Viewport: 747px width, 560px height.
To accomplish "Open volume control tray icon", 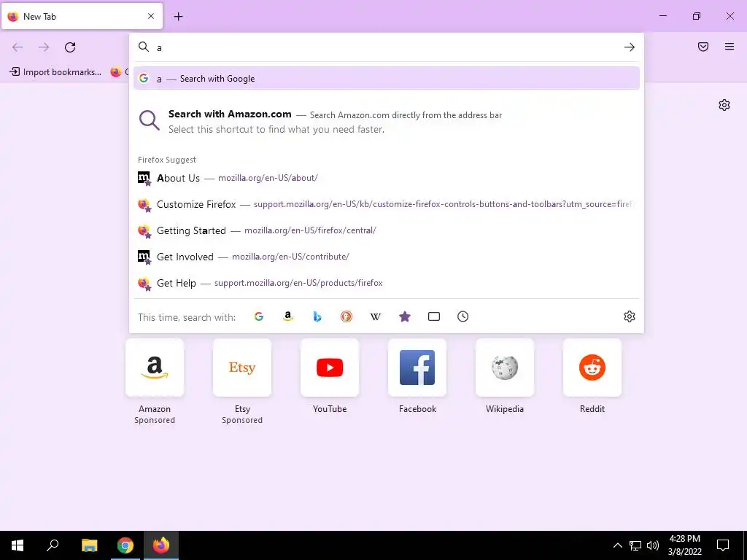I will pyautogui.click(x=653, y=545).
